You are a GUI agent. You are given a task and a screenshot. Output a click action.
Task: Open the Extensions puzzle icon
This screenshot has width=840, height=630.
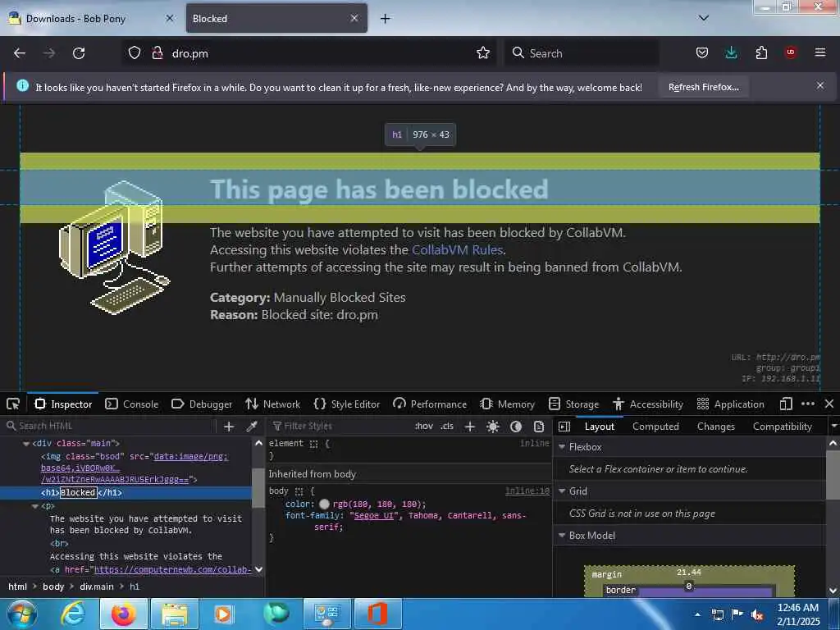[x=761, y=52]
